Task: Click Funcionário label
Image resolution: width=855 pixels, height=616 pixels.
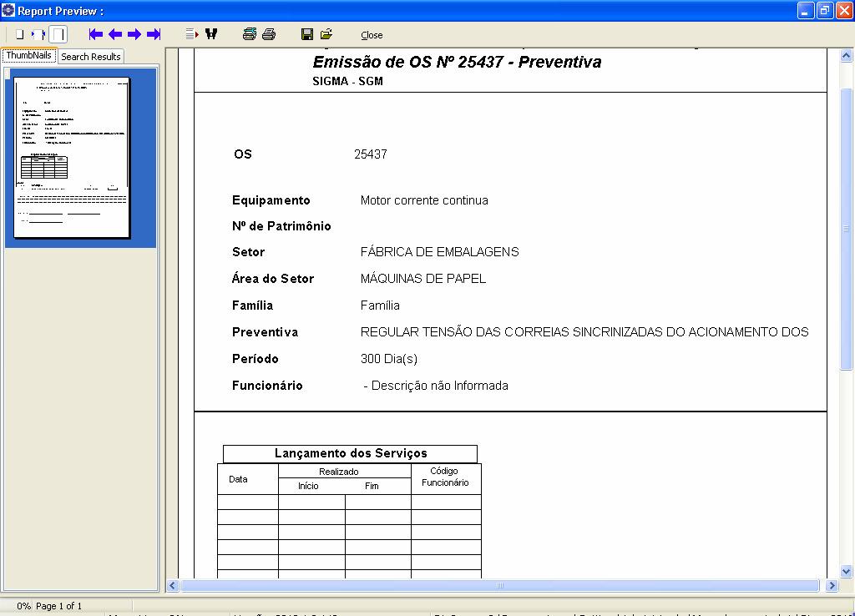Action: [x=267, y=386]
